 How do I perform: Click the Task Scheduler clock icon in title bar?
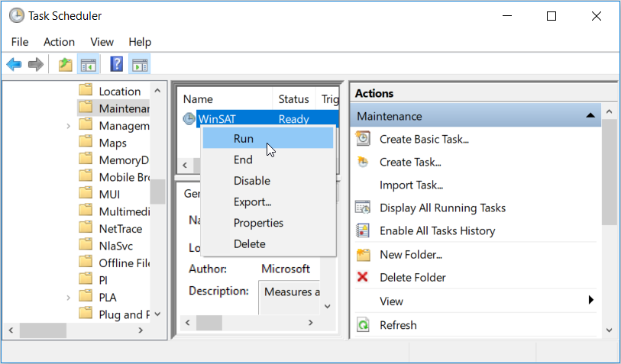tap(16, 16)
